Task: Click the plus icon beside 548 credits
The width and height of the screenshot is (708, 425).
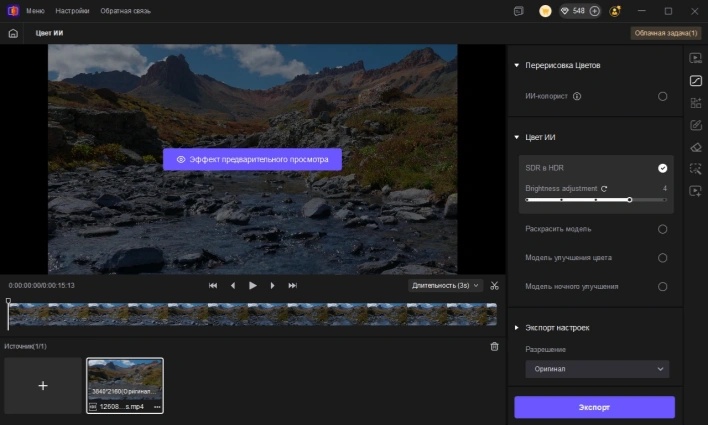Action: click(594, 11)
